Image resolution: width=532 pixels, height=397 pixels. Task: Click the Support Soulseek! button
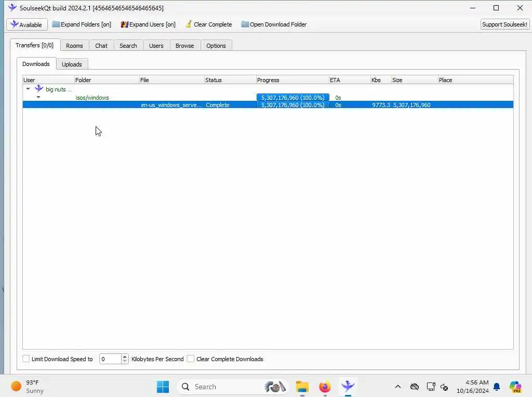point(504,24)
